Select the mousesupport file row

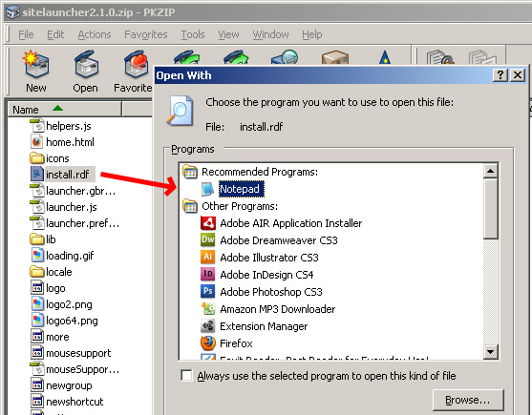pyautogui.click(x=72, y=353)
